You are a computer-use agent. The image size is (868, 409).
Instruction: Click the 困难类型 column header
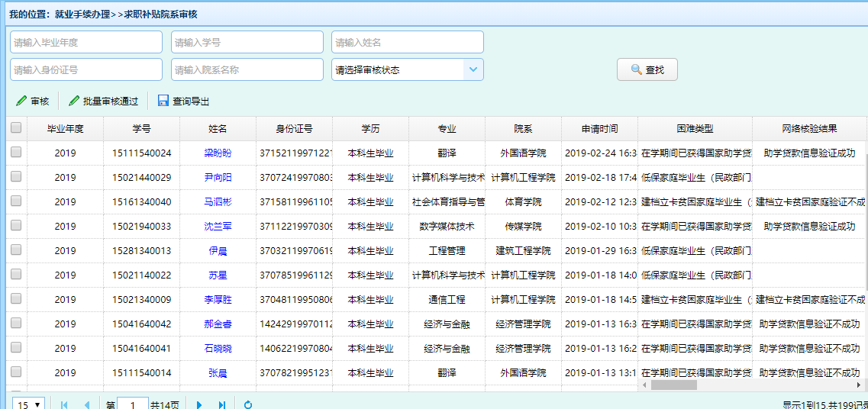[695, 128]
